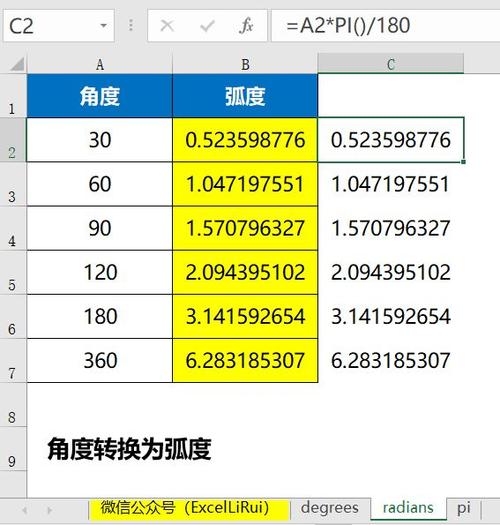Select yellow cell B6 with 3.141592654

pos(245,316)
